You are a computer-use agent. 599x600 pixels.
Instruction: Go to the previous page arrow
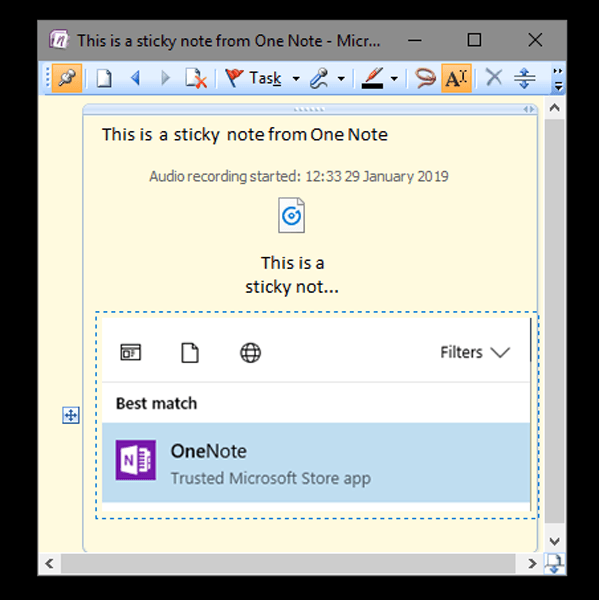click(135, 78)
